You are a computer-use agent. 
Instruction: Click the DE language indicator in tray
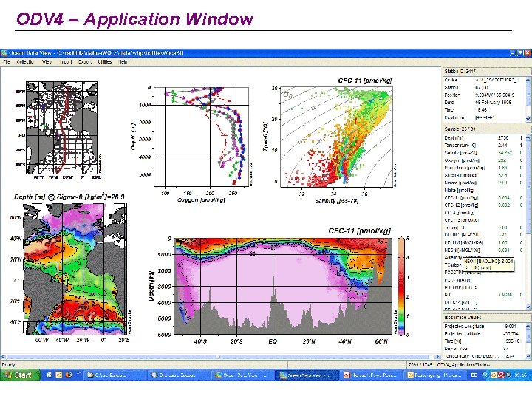(x=474, y=375)
